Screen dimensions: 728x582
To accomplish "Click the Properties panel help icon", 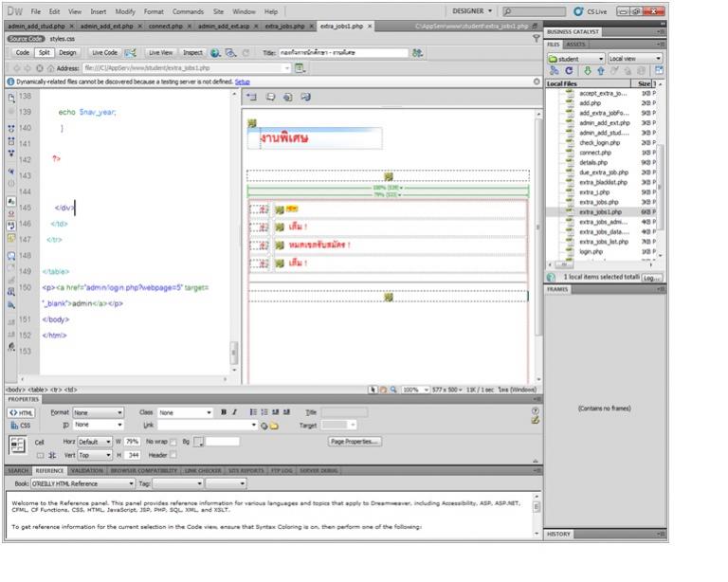I will 536,410.
